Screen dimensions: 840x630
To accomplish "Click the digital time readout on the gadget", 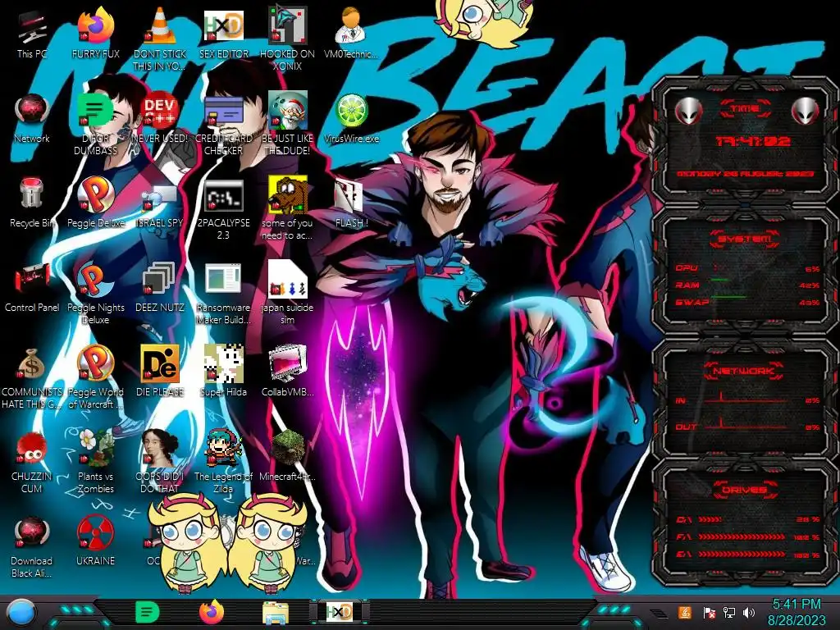I will [753, 141].
